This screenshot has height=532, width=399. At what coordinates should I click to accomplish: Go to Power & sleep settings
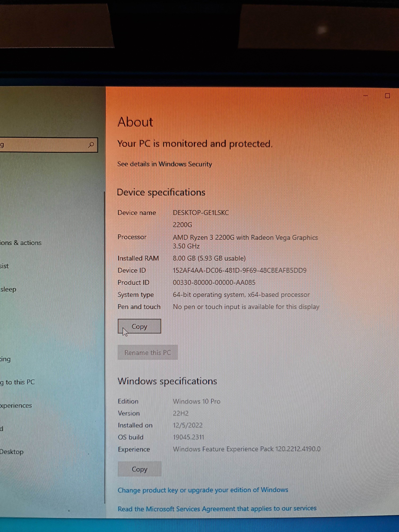[8, 289]
